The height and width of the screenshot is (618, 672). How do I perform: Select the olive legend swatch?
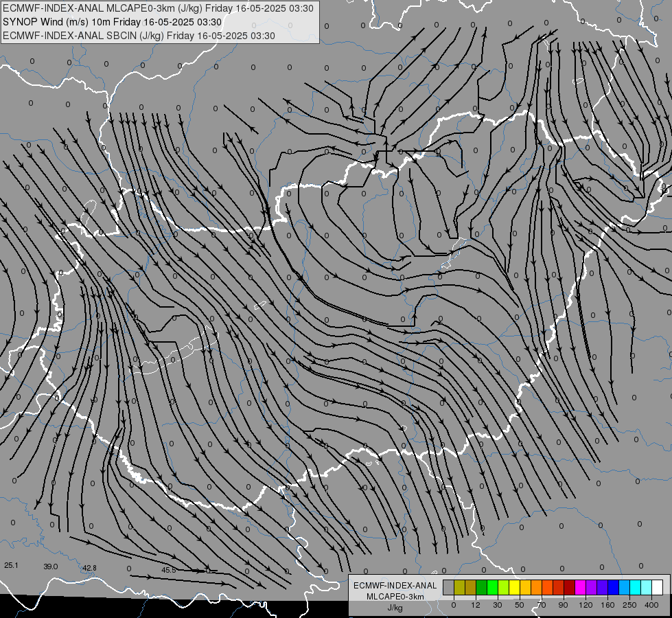[x=460, y=587]
